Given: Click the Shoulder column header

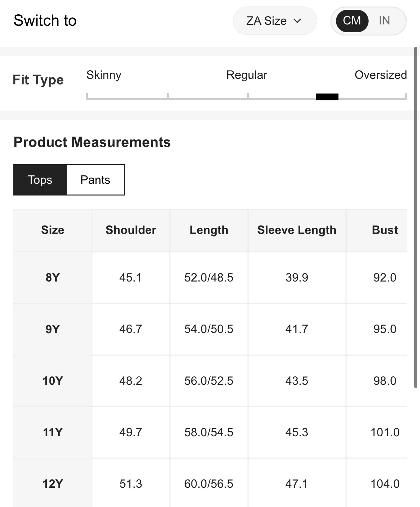Looking at the screenshot, I should click(131, 230).
